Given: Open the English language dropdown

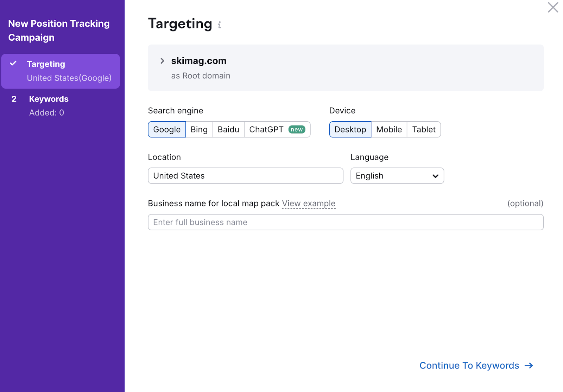Looking at the screenshot, I should pyautogui.click(x=397, y=176).
